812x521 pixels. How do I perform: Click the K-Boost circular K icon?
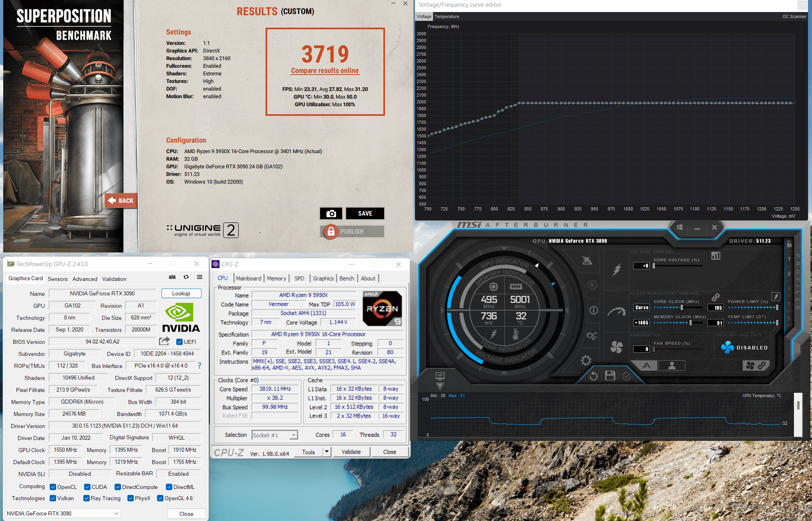592,285
